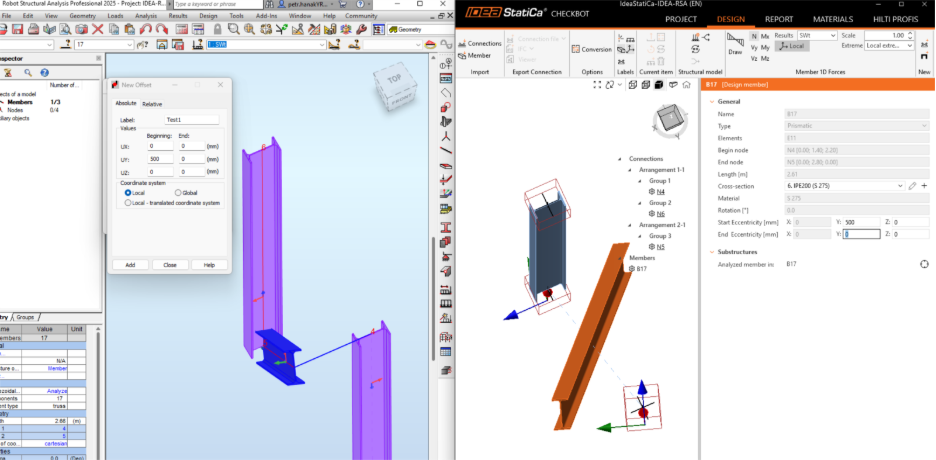Select Local - translated coordinate system radio
Screen dimensions: 936x460
128,203
